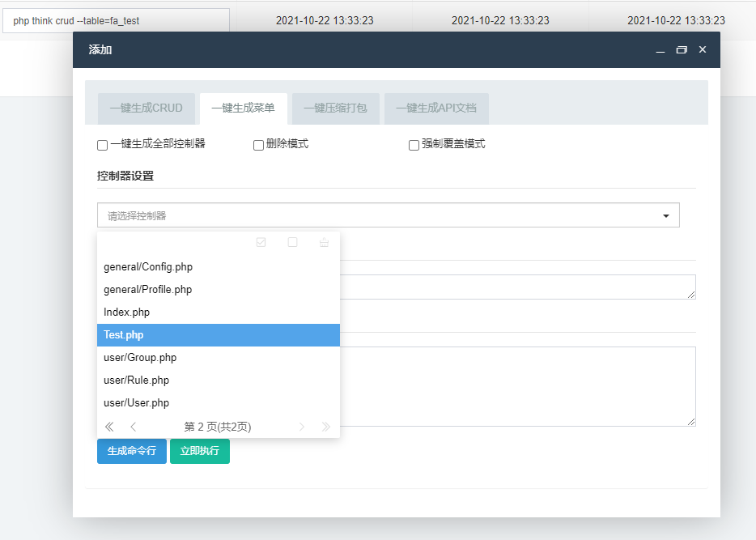Click the 生成命令行 button
756x540 pixels.
pyautogui.click(x=131, y=451)
